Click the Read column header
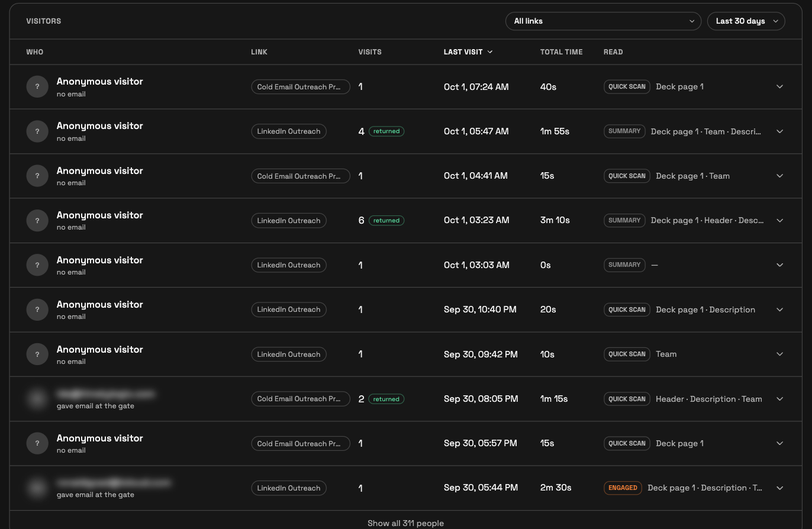Viewport: 812px width, 529px height. tap(613, 52)
